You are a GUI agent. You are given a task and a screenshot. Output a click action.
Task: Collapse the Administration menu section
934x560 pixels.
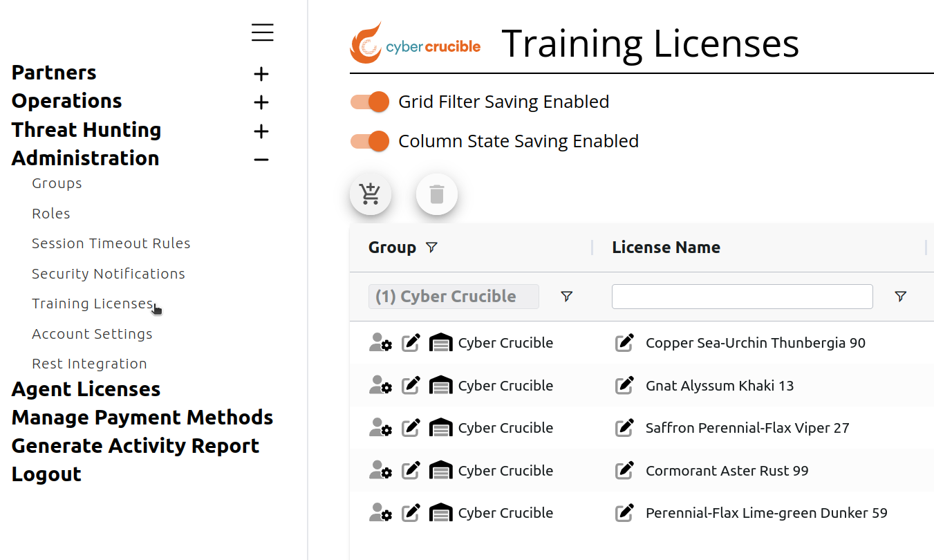(x=261, y=160)
